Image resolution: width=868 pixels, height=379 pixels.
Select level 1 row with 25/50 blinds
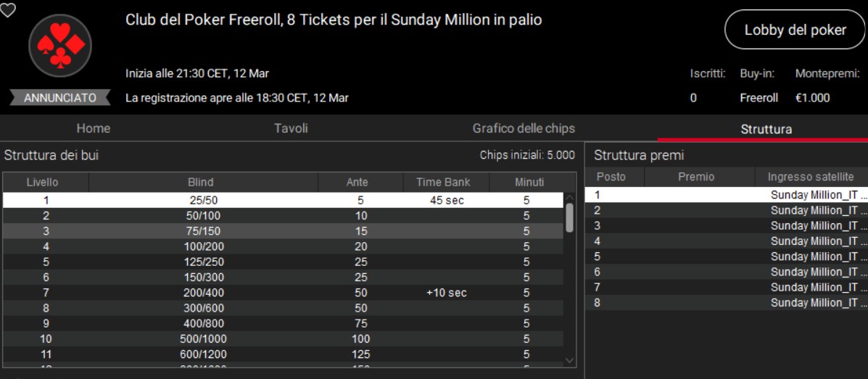283,200
